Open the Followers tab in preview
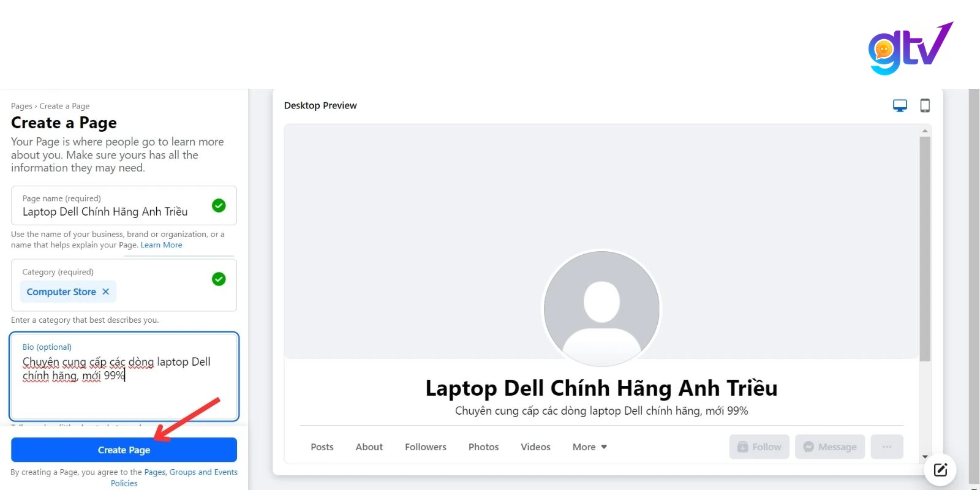Viewport: 980px width, 490px height. (x=426, y=447)
